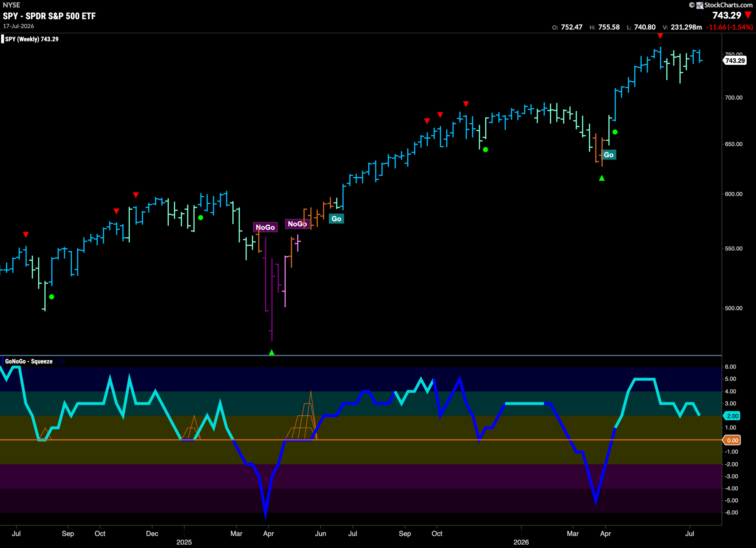Click the change value -11.66 (-1.54%)

729,27
